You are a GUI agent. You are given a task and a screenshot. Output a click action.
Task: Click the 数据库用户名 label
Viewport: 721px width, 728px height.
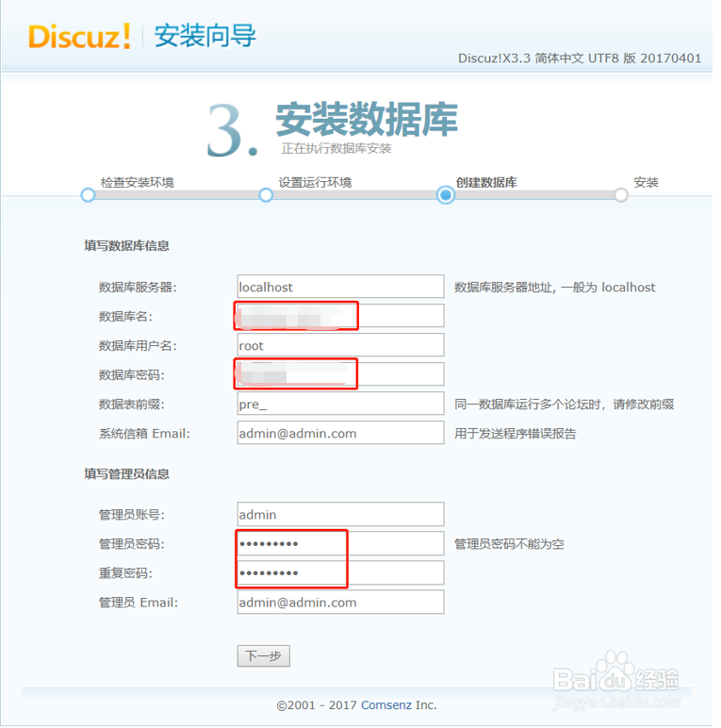(x=138, y=345)
